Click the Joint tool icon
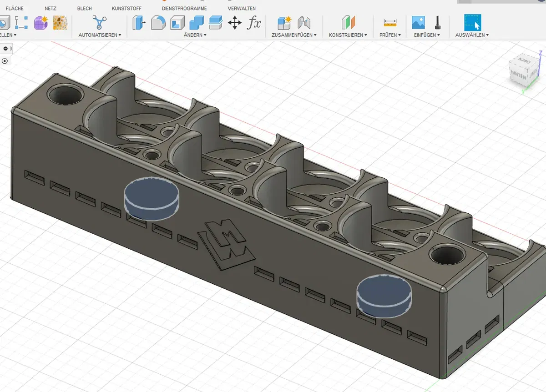The height and width of the screenshot is (392, 546). [303, 22]
